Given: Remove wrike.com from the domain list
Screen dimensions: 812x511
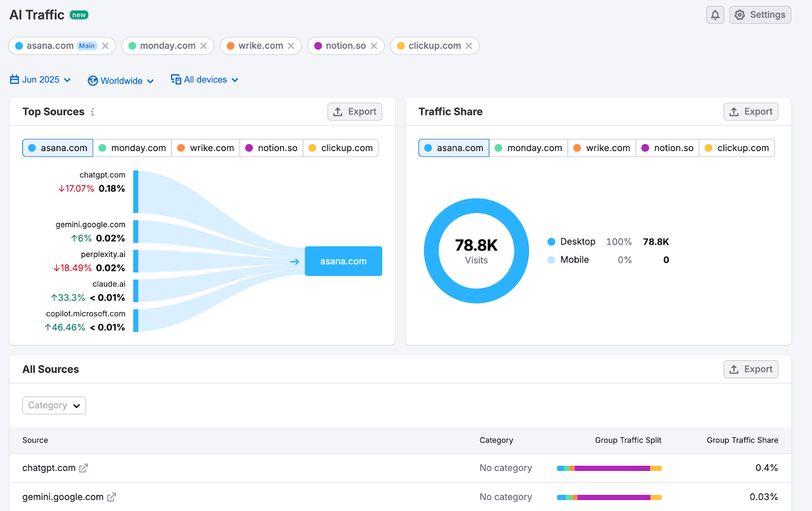Looking at the screenshot, I should (292, 46).
